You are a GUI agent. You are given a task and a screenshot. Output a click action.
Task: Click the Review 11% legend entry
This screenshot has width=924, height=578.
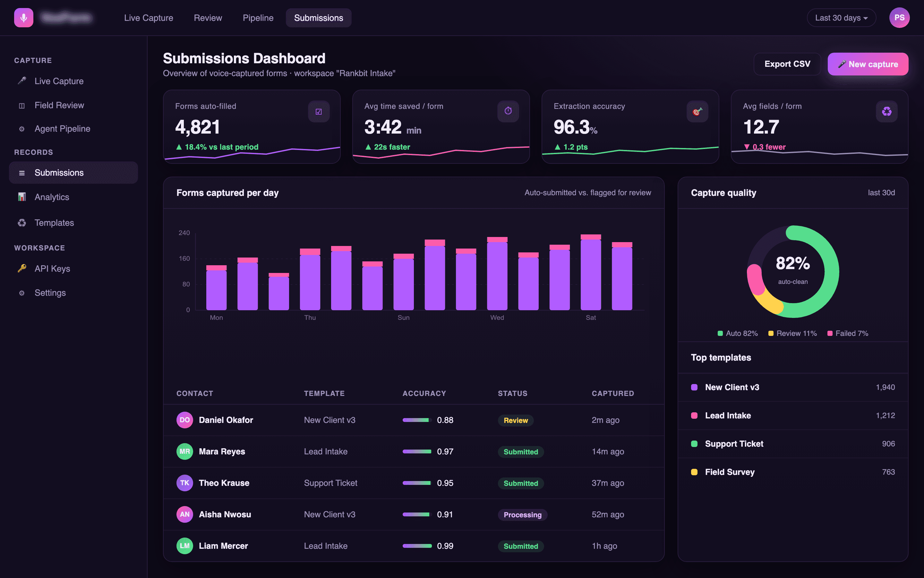pos(792,333)
